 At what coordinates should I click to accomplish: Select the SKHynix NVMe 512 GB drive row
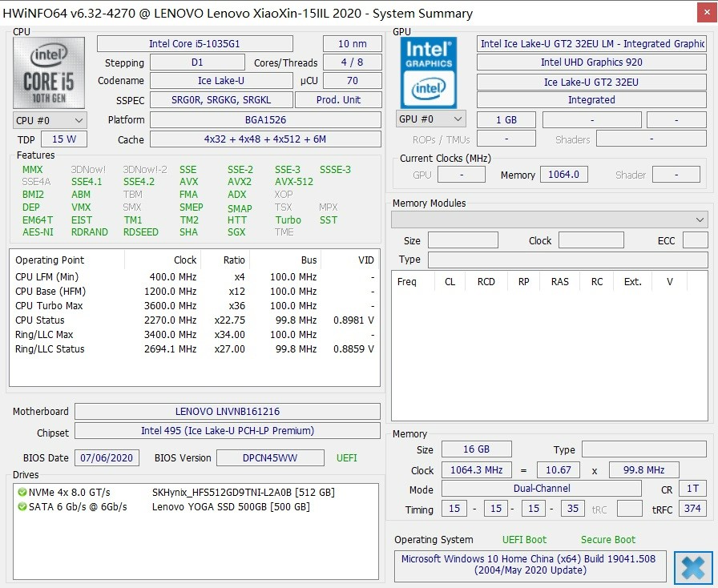tap(196, 493)
